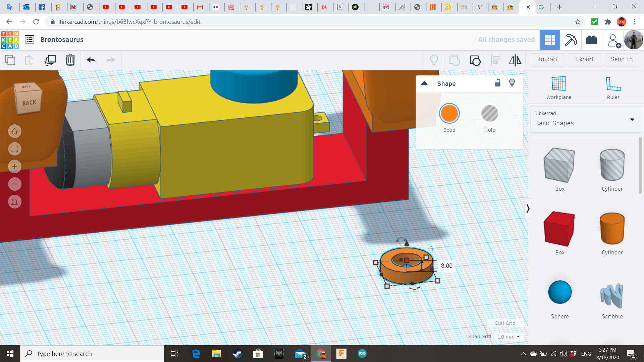Click the Undo arrow
Viewport: 644px width, 362px height.
(91, 60)
